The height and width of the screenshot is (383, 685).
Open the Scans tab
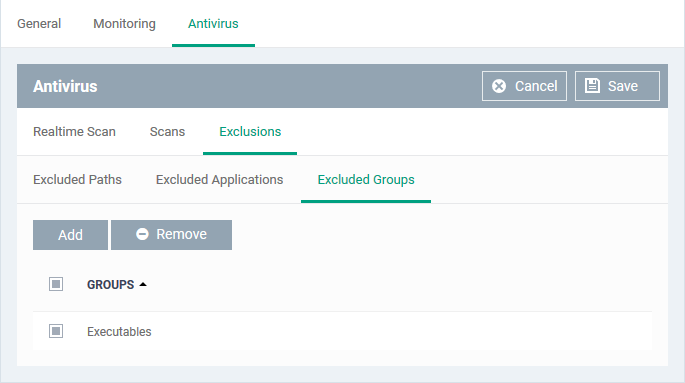[x=167, y=131]
